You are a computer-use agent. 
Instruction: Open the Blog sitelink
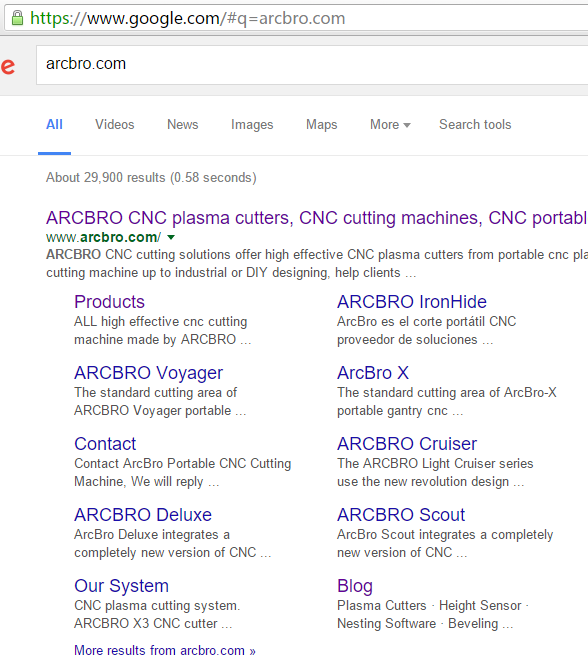click(x=355, y=586)
